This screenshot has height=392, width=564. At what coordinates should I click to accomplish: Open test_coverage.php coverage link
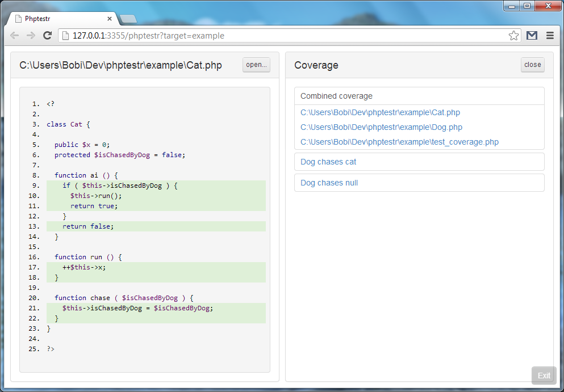click(x=400, y=142)
